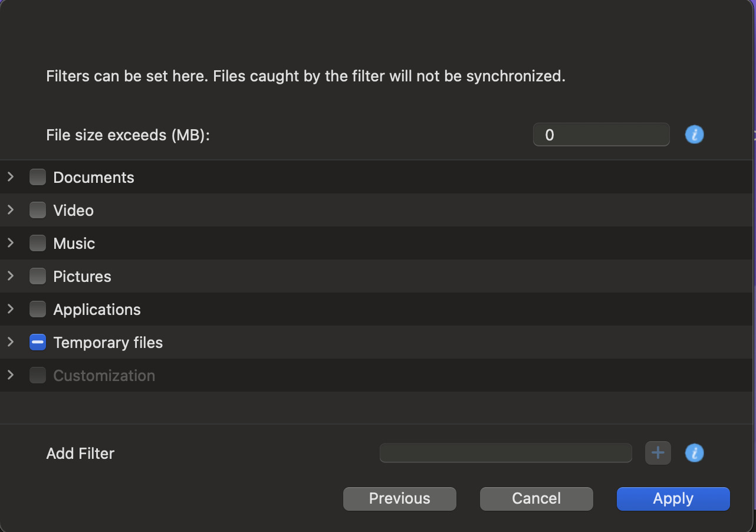Toggle the Applications filter checkbox

(38, 309)
